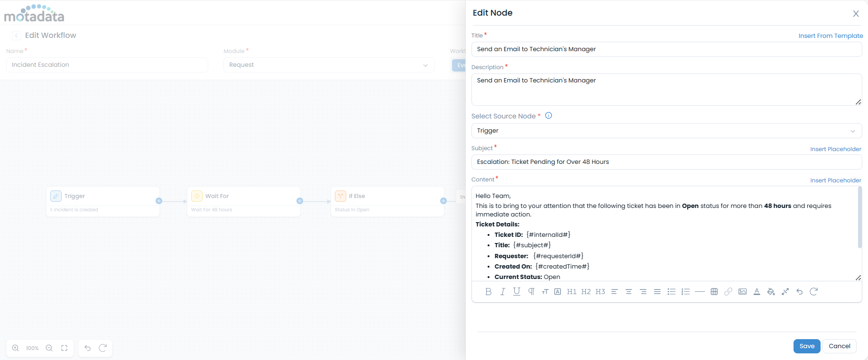
Task: Zoom in on workflow canvas
Action: pyautogui.click(x=16, y=348)
